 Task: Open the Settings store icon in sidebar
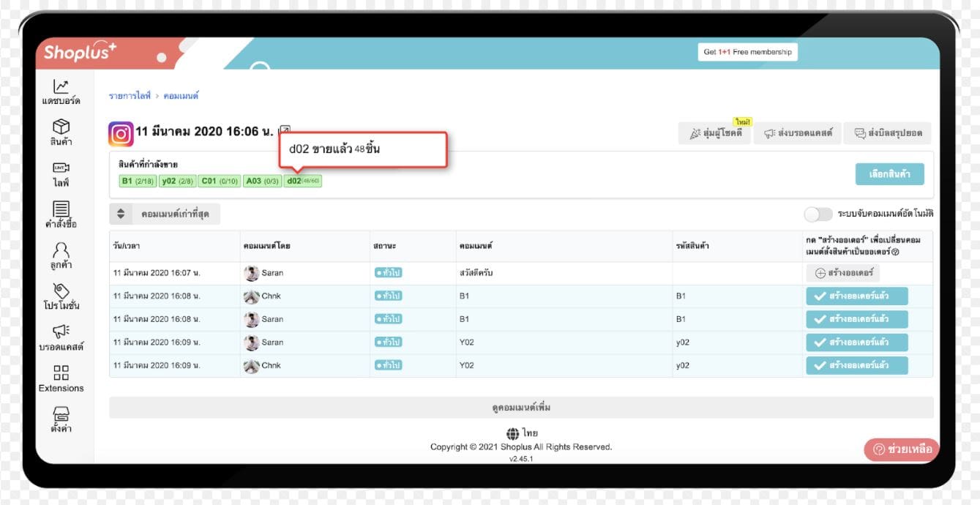click(61, 415)
